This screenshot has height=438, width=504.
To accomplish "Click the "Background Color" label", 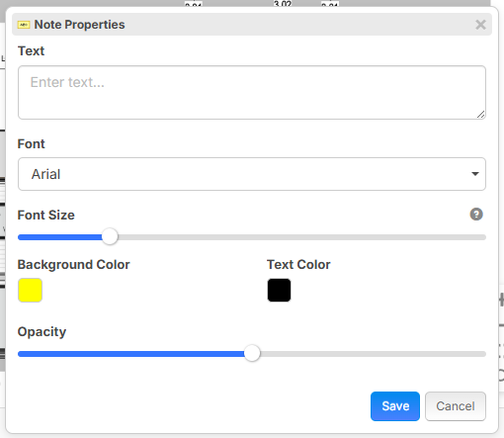I will click(74, 264).
